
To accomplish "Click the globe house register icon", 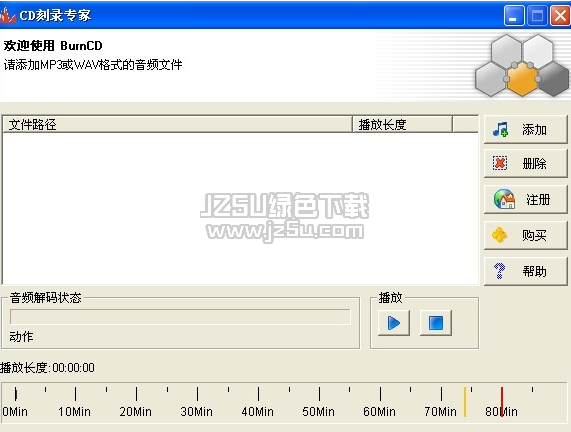I will 504,199.
